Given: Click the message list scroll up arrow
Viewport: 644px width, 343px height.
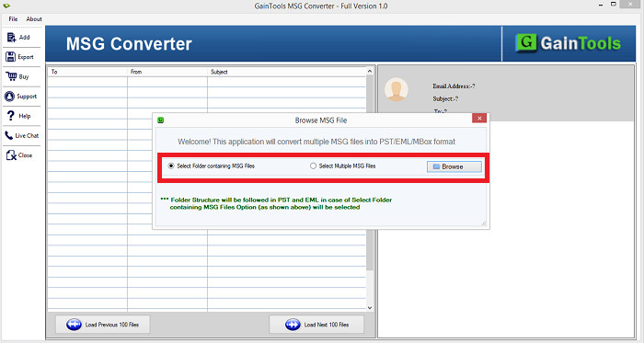Looking at the screenshot, I should (370, 72).
